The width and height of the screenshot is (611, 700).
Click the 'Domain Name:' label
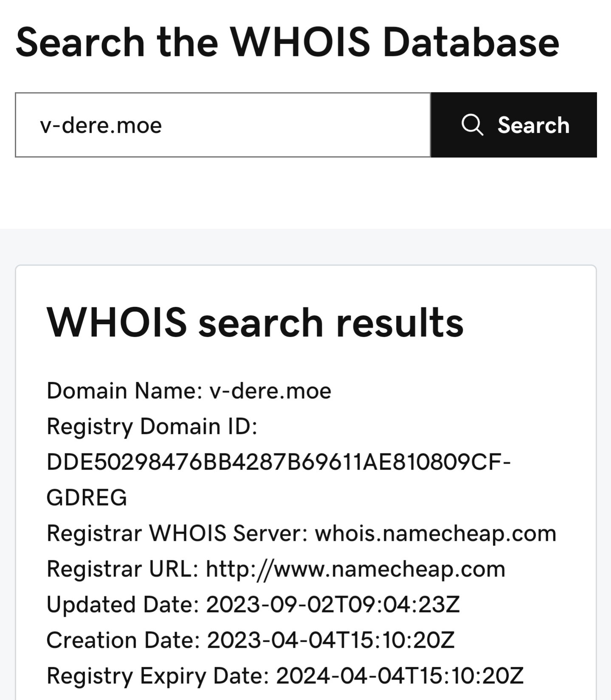[x=124, y=391]
